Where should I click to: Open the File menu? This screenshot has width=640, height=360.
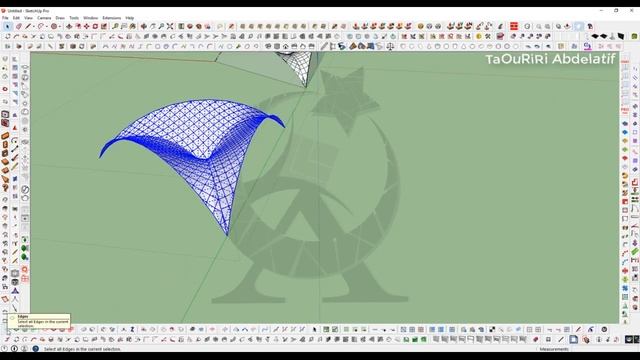tap(5, 18)
